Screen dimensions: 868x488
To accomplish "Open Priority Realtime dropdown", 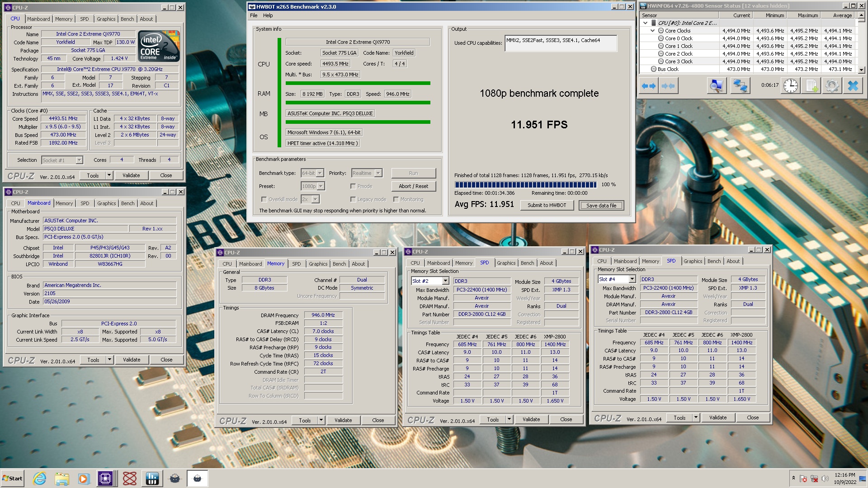I will pyautogui.click(x=378, y=173).
